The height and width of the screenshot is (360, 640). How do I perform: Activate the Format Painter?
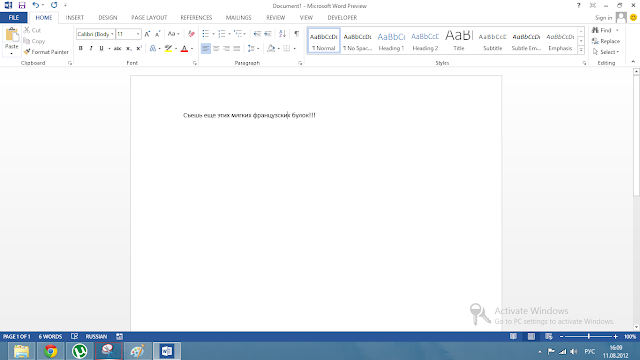pyautogui.click(x=46, y=52)
